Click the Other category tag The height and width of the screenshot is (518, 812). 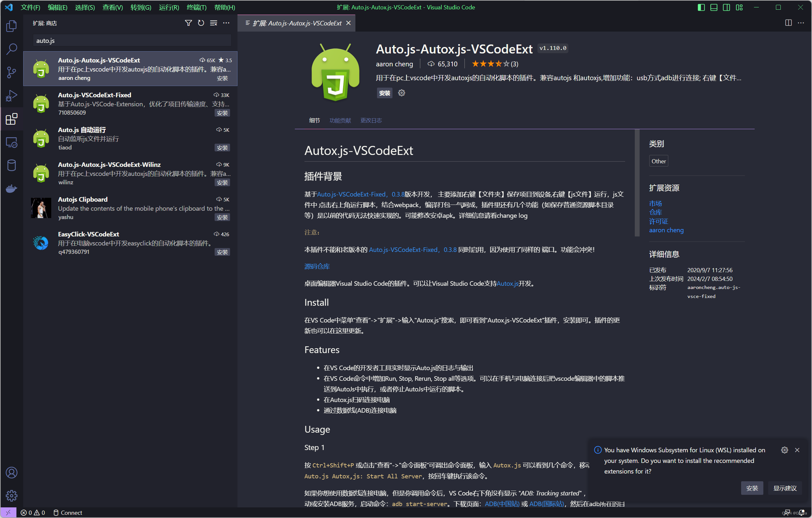pos(659,161)
